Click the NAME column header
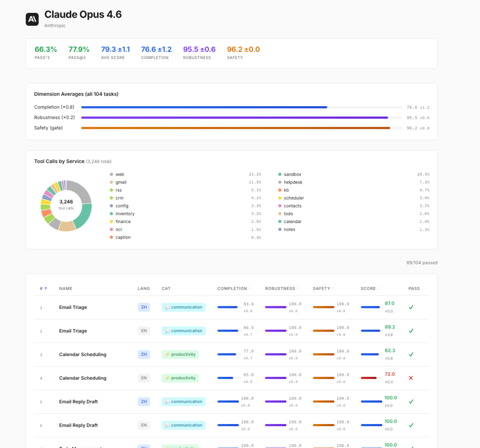The image size is (480, 448). tap(66, 288)
